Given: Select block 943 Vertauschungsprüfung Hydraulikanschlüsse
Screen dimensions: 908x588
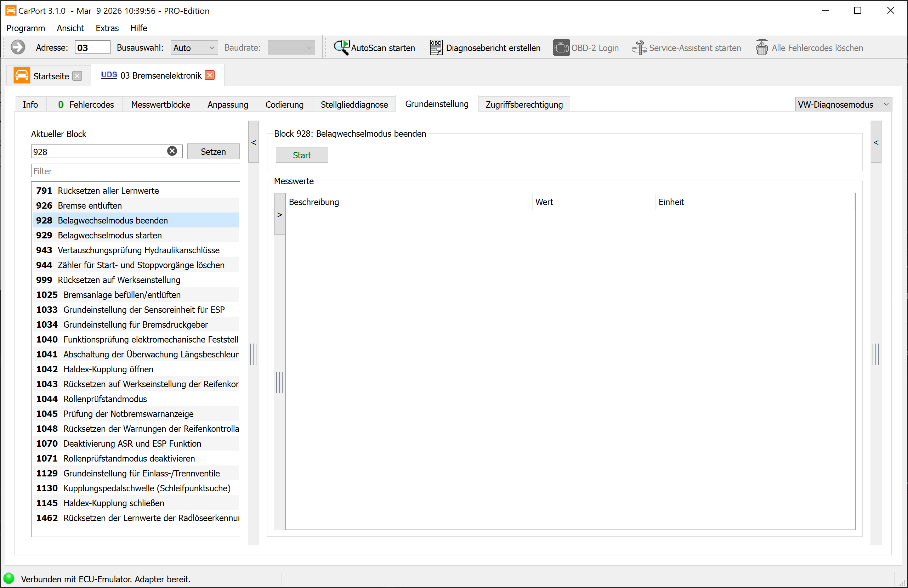Looking at the screenshot, I should [135, 250].
